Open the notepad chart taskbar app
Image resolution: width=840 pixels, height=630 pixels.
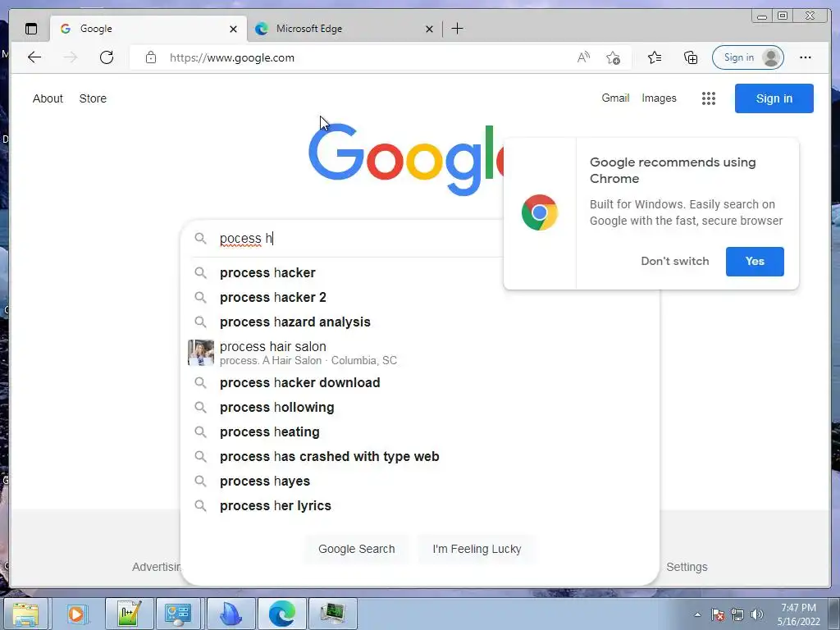pos(129,614)
